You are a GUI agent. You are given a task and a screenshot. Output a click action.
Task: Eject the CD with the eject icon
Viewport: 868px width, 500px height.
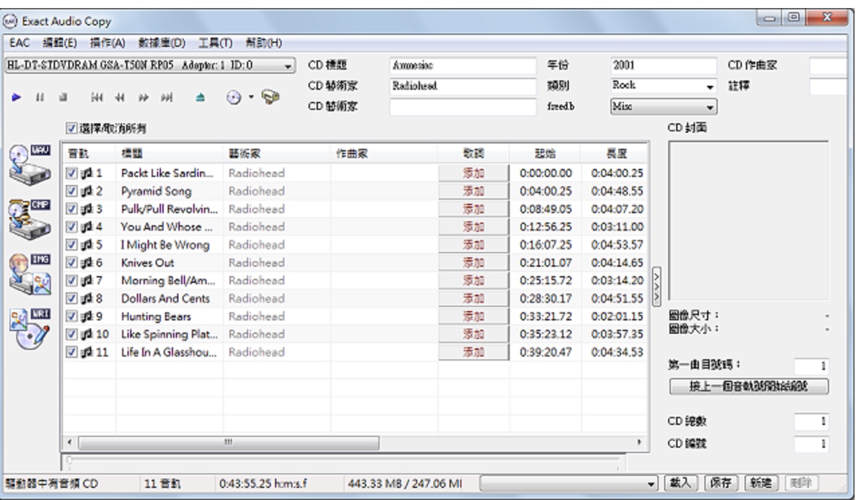(199, 97)
